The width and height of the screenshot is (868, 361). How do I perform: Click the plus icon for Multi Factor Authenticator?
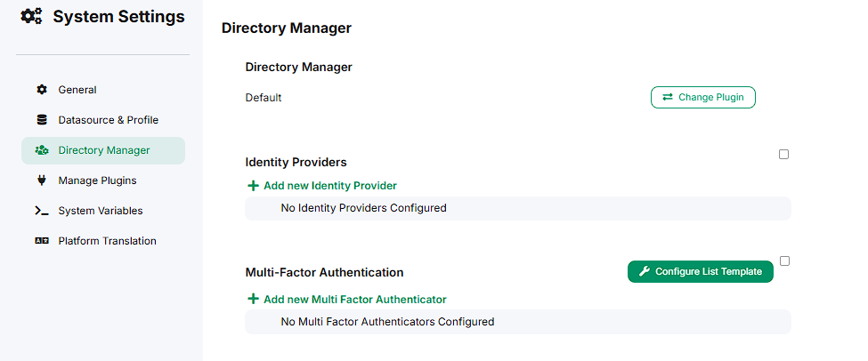tap(253, 299)
